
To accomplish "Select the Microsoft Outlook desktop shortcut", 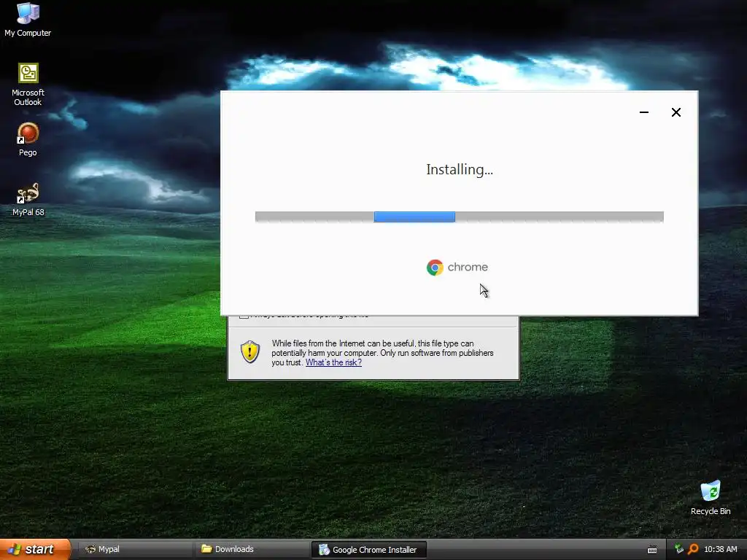I will 28,85.
